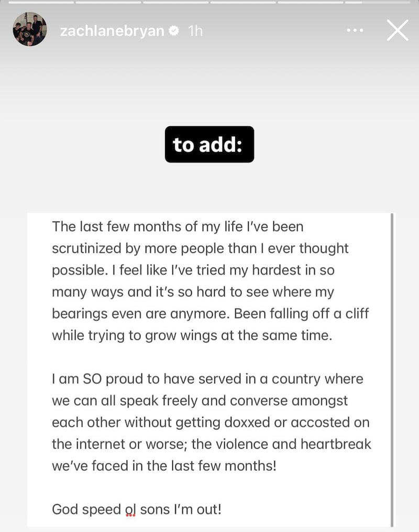Click the "God speed ol sons I'm out!" line
This screenshot has width=419, height=532.
136,508
